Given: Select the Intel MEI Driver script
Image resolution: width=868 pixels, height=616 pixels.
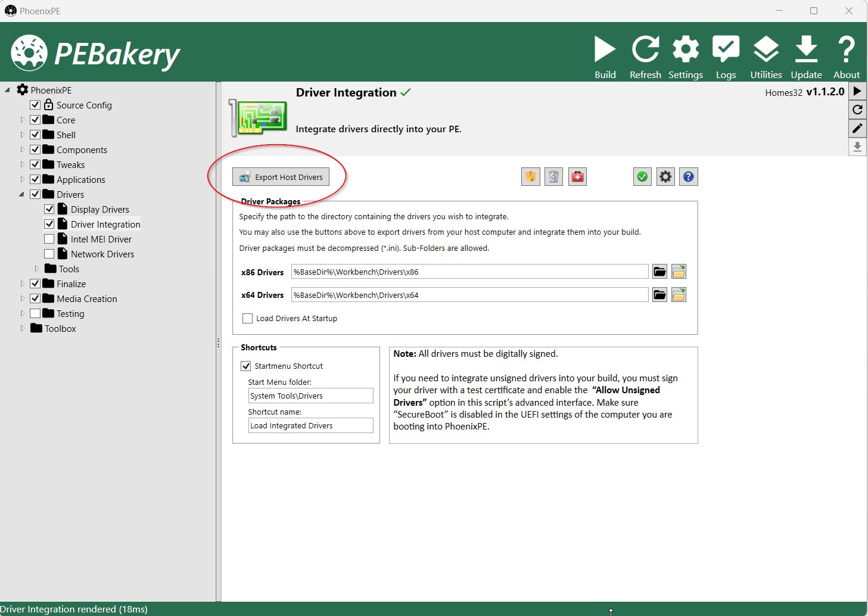Looking at the screenshot, I should coord(101,239).
